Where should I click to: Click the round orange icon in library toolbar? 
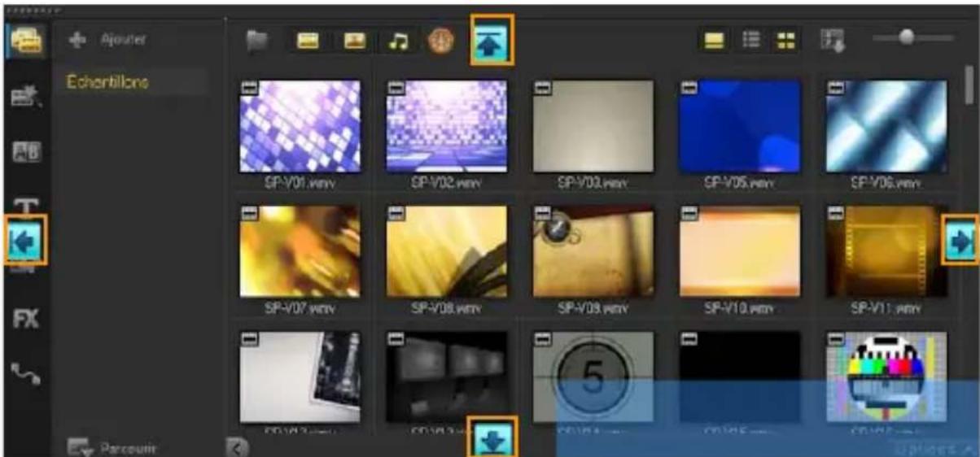coord(440,42)
